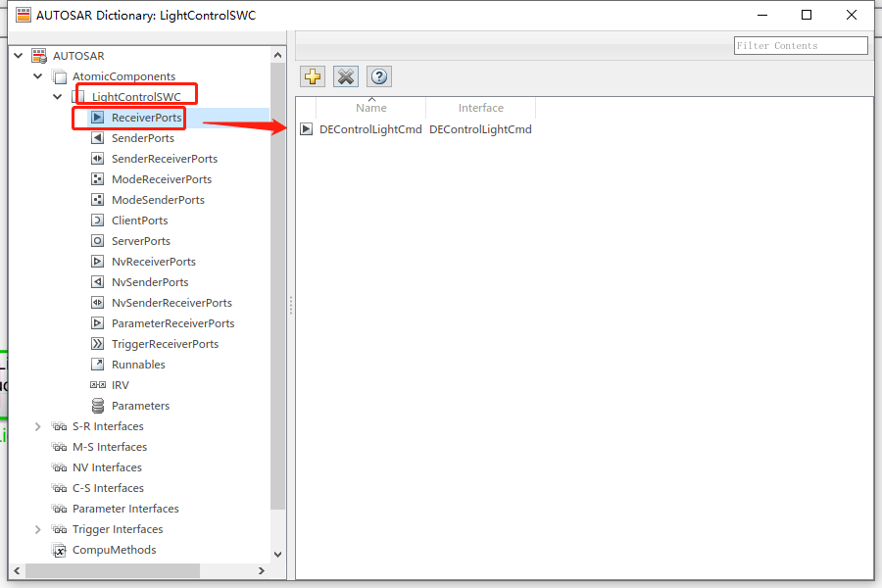Viewport: 882px width, 588px height.
Task: Click the NvReceiverPorts icon
Action: 97,262
